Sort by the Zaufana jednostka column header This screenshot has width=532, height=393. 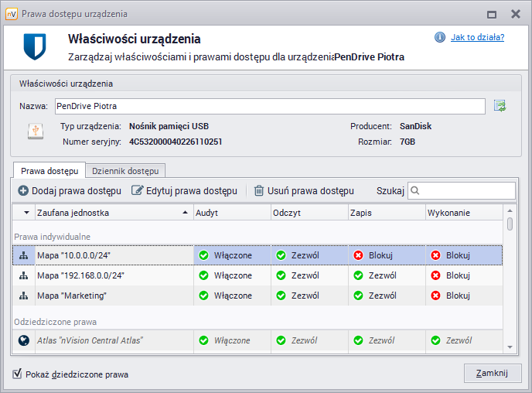pyautogui.click(x=108, y=213)
